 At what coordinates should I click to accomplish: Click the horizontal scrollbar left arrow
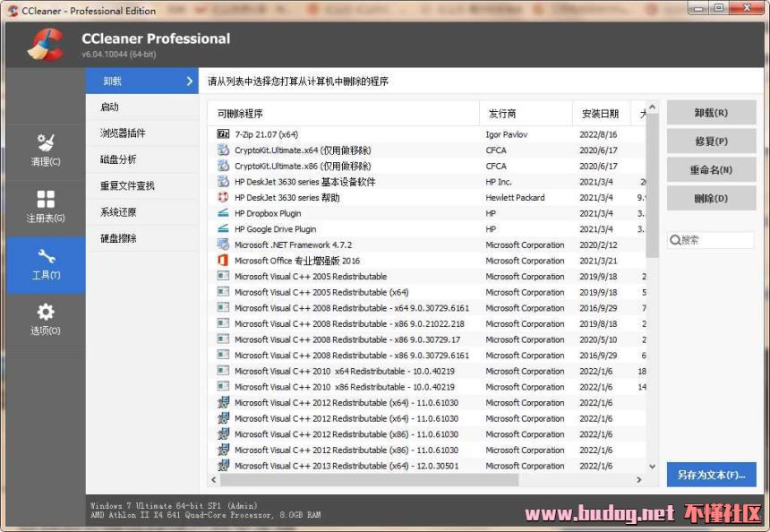point(214,479)
